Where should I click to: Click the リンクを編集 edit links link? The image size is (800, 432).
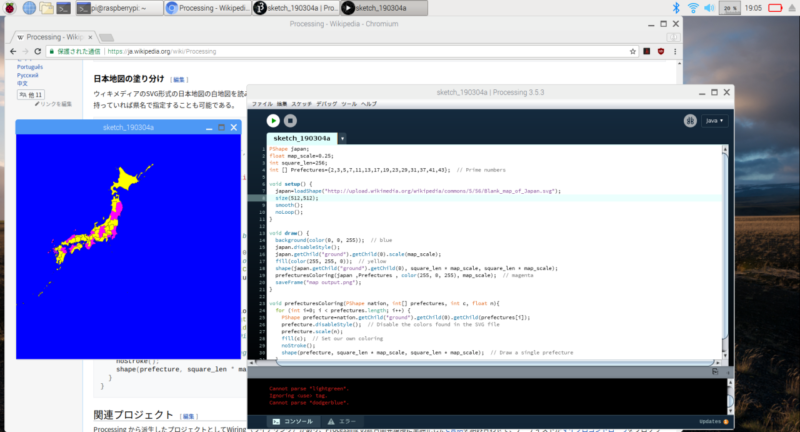point(53,104)
